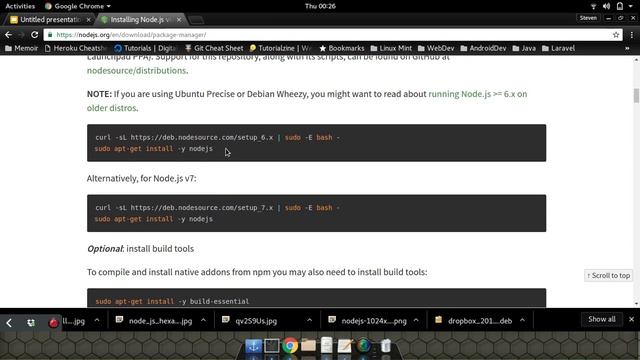Launch Chrome from the dock

click(x=290, y=346)
